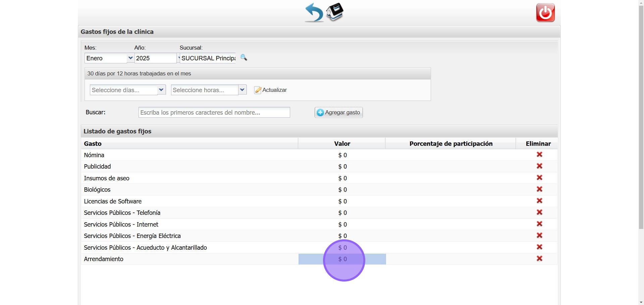644x305 pixels.
Task: Click the Valor cell for Insumos de aseo
Action: pyautogui.click(x=342, y=178)
